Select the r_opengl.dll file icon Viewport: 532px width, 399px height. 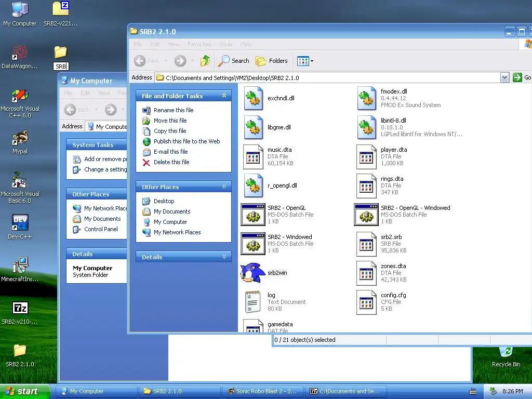pyautogui.click(x=253, y=185)
